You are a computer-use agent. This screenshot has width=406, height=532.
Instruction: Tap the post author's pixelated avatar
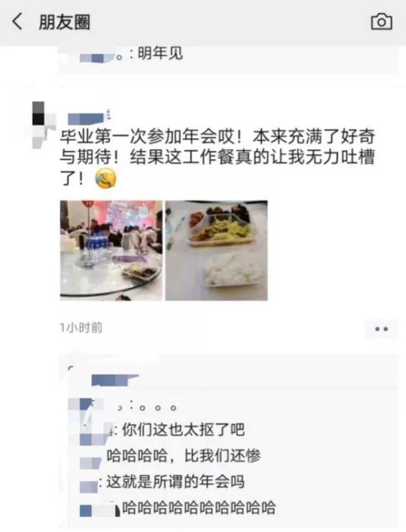44,125
